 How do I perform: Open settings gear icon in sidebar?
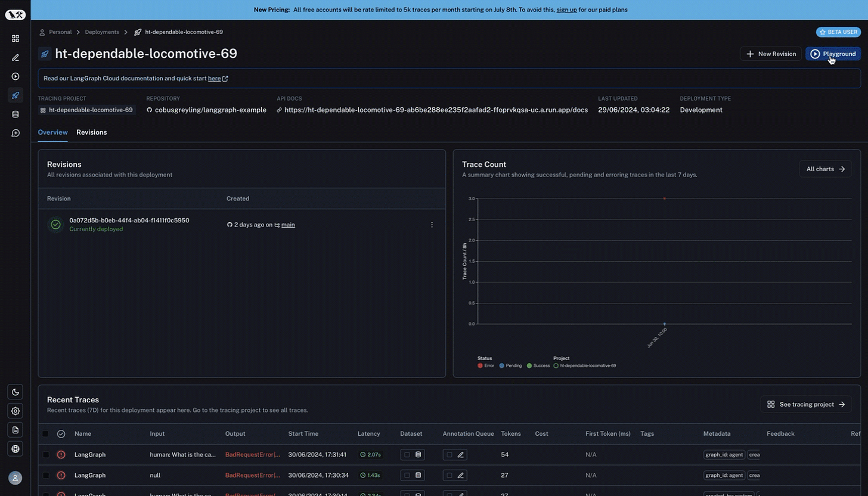15,411
